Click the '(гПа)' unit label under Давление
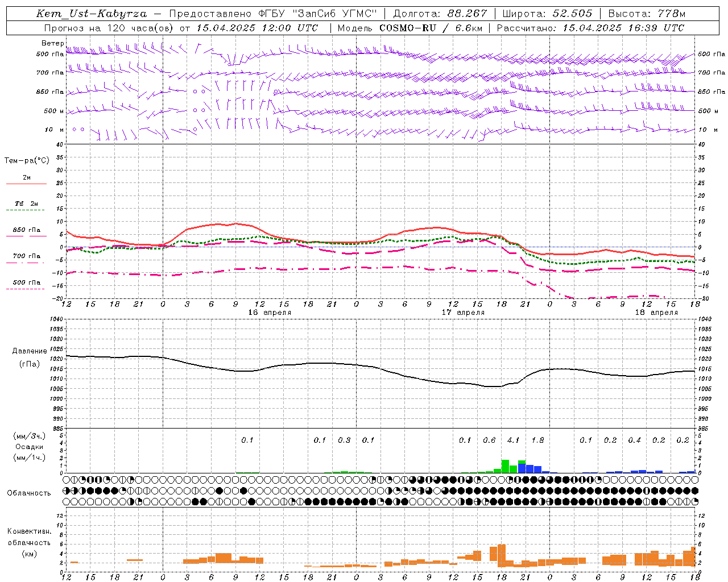The width and height of the screenshot is (728, 582). click(x=30, y=364)
